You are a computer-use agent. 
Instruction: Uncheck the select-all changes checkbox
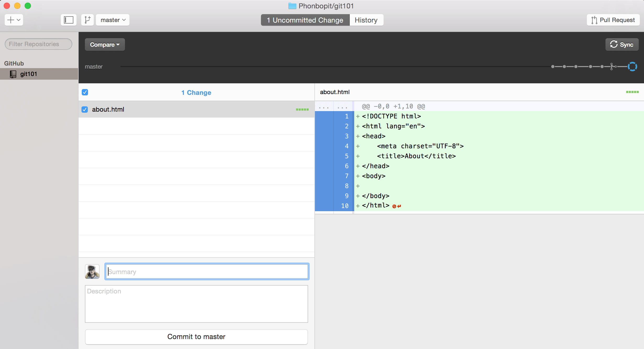85,92
